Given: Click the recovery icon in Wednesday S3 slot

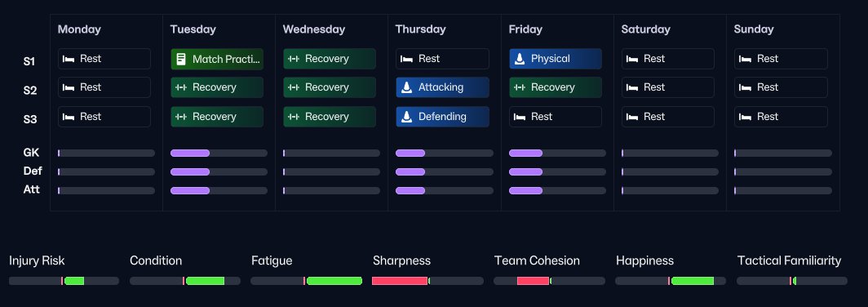Looking at the screenshot, I should (294, 117).
